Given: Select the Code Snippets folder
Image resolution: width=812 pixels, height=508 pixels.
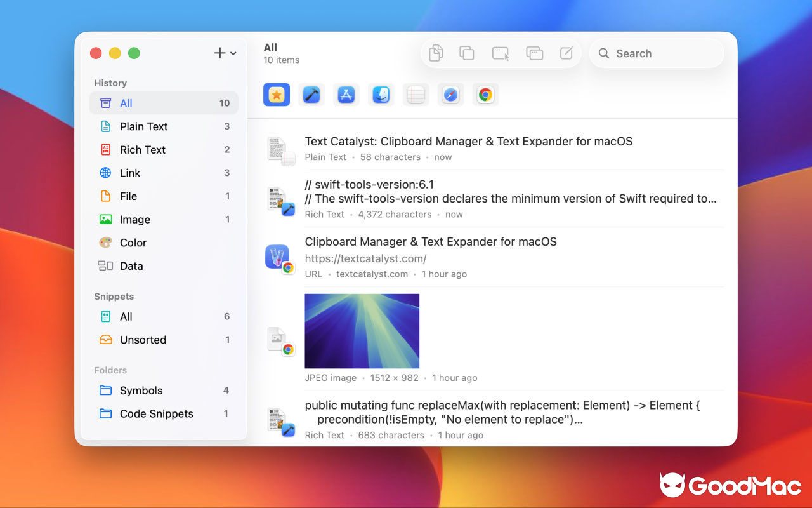Looking at the screenshot, I should [x=156, y=413].
